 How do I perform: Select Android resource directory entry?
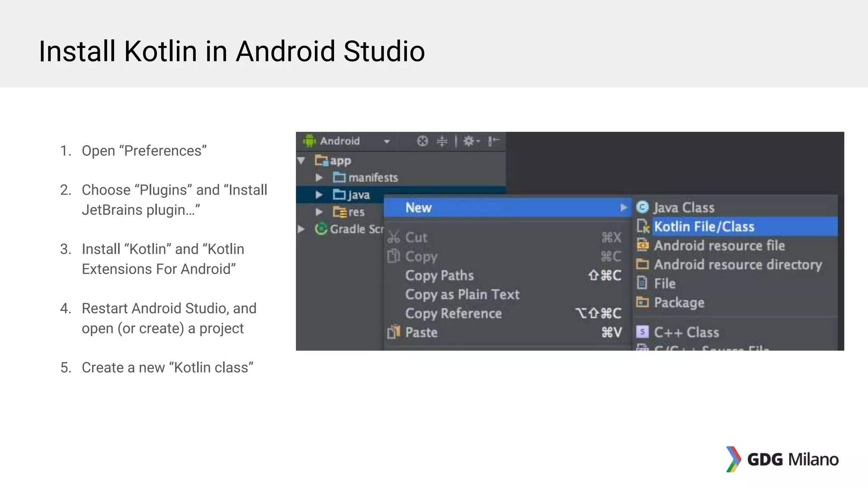tap(735, 265)
